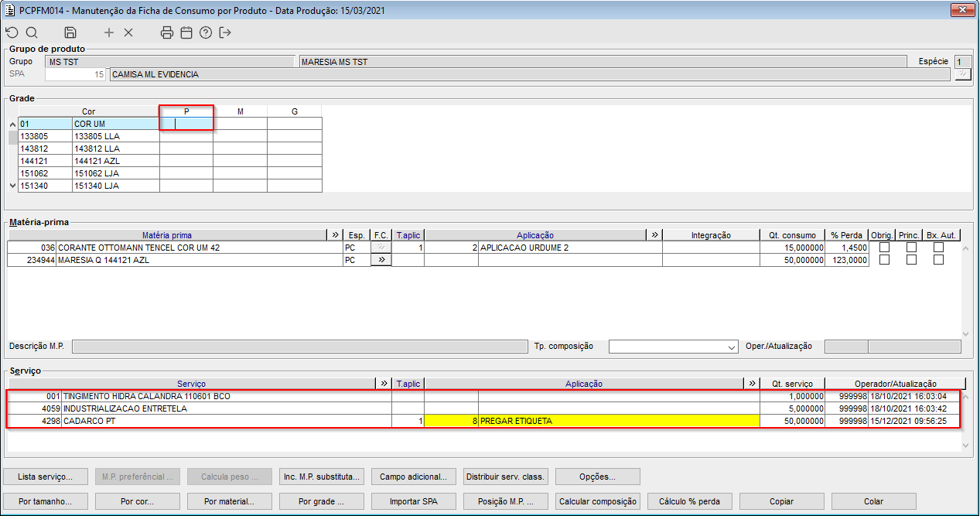
Task: Click Cálculo % perda button
Action: [690, 501]
